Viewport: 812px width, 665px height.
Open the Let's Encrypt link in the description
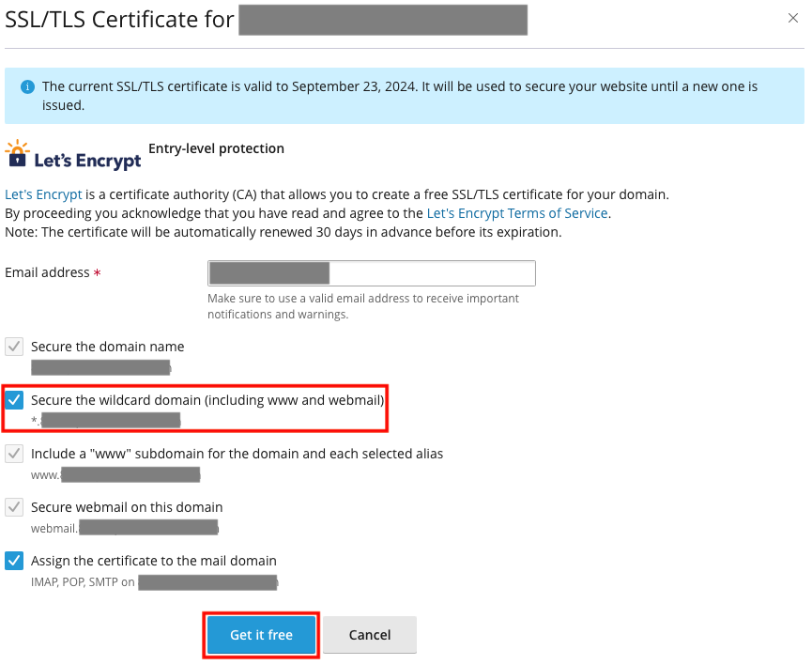click(43, 194)
